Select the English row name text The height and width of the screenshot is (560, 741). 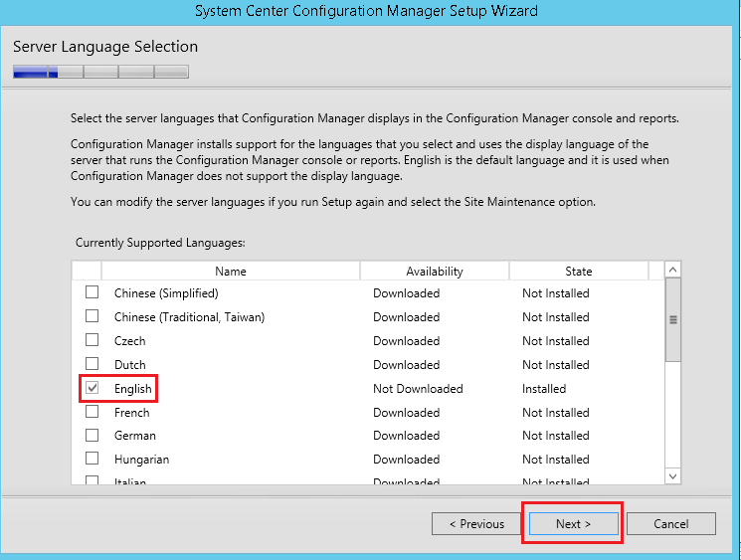click(132, 389)
